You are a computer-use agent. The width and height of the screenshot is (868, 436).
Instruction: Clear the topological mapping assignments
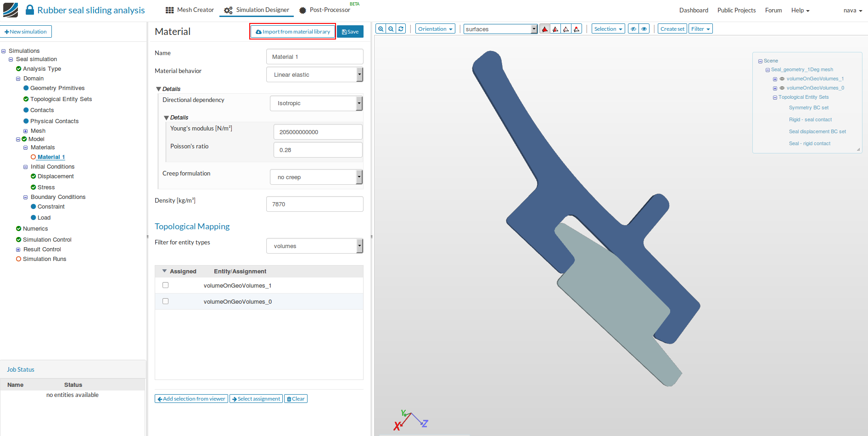click(x=296, y=399)
